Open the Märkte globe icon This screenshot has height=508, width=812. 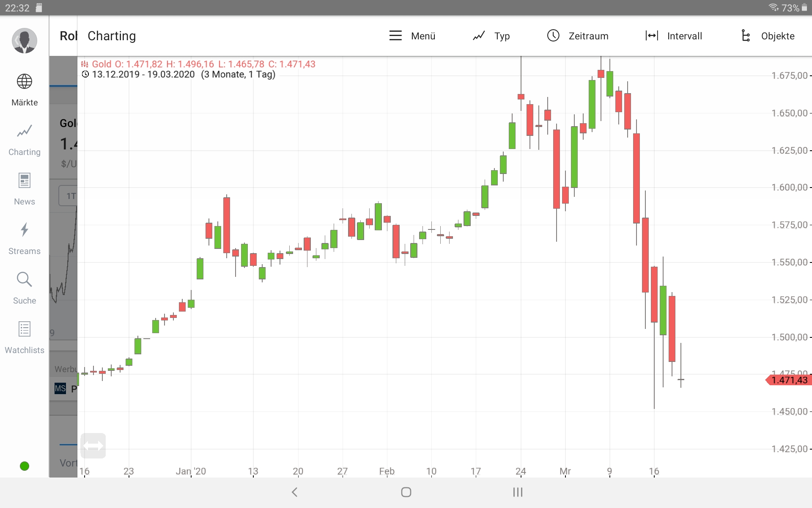(x=25, y=82)
